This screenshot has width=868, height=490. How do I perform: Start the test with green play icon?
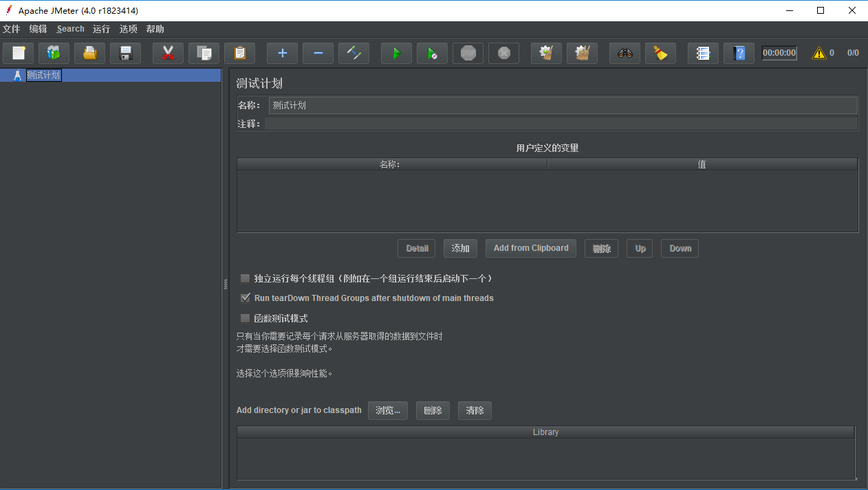point(397,53)
